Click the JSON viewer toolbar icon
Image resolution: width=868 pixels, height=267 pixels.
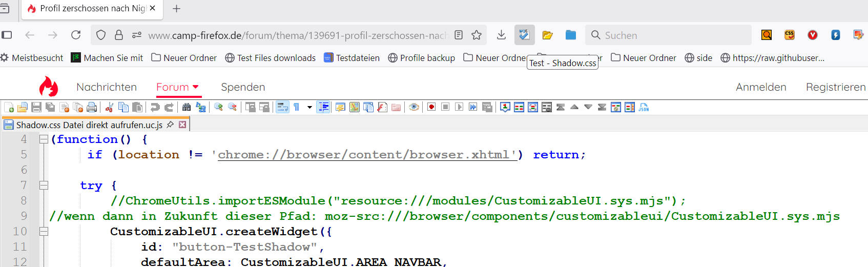pos(644,107)
